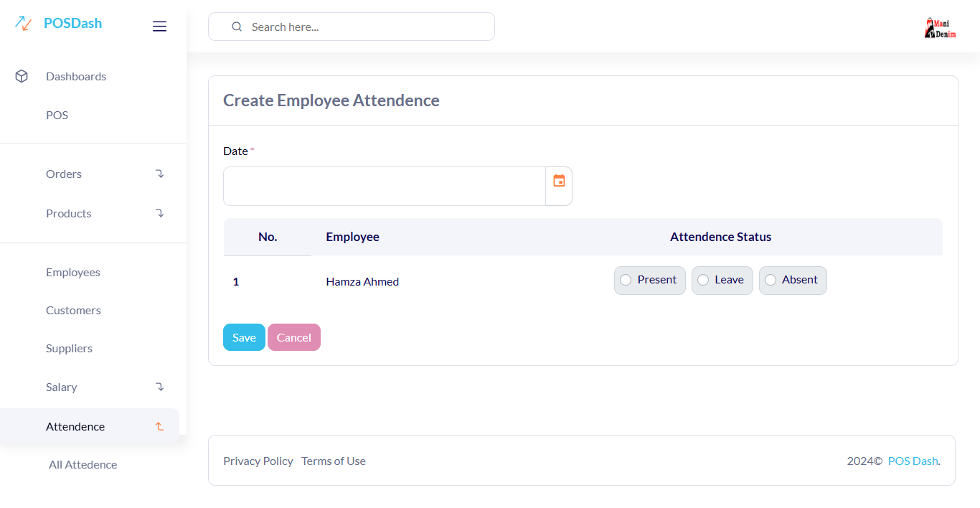
Task: Open the Employees page
Action: 73,272
